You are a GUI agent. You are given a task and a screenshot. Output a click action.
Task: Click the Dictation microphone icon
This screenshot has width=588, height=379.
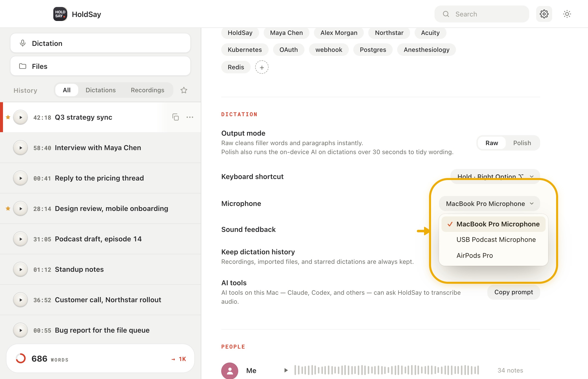(23, 43)
